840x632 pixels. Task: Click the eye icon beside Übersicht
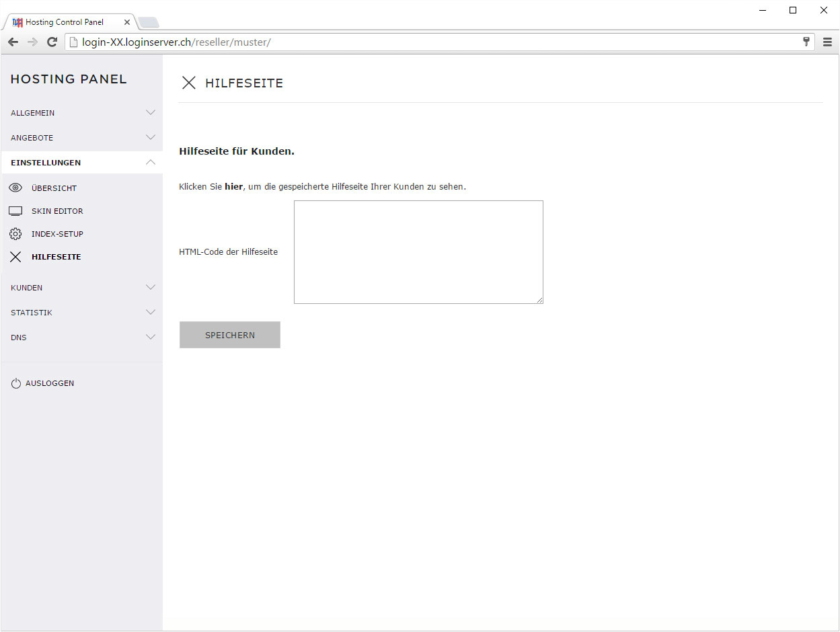tap(15, 188)
